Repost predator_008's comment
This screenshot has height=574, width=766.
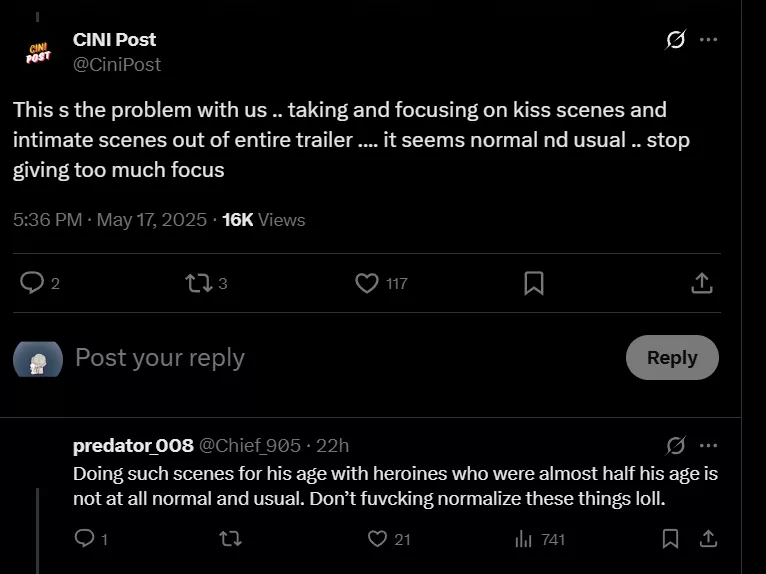(x=230, y=539)
